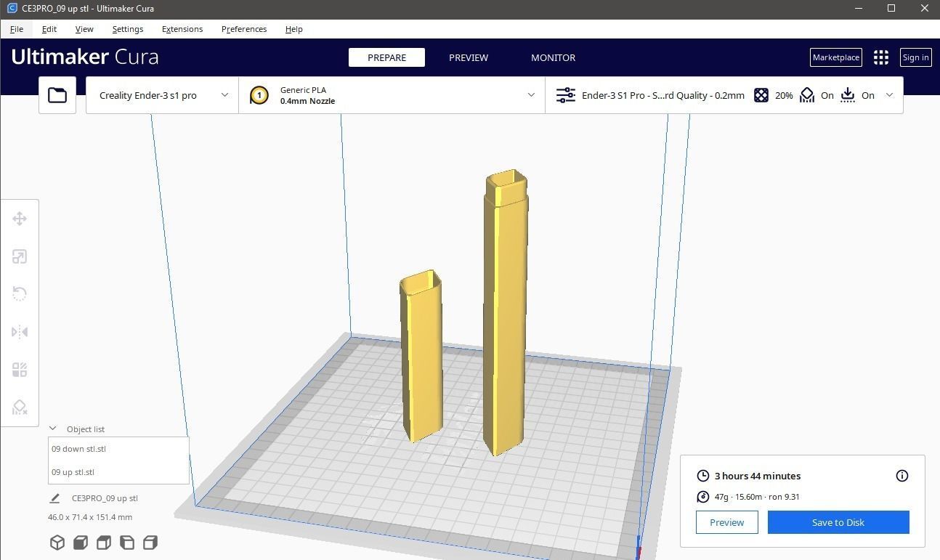This screenshot has width=940, height=560.
Task: Open the application switcher grid icon
Action: (881, 57)
